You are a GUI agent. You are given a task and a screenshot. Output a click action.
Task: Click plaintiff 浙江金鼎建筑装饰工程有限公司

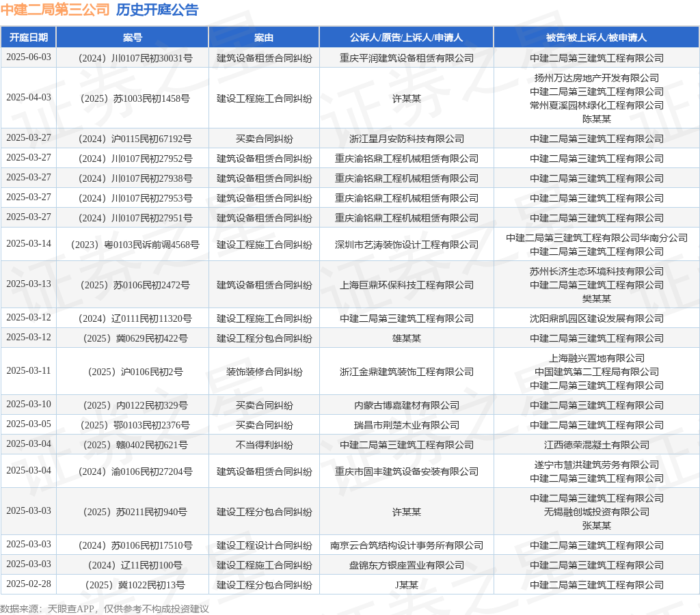[x=406, y=372]
